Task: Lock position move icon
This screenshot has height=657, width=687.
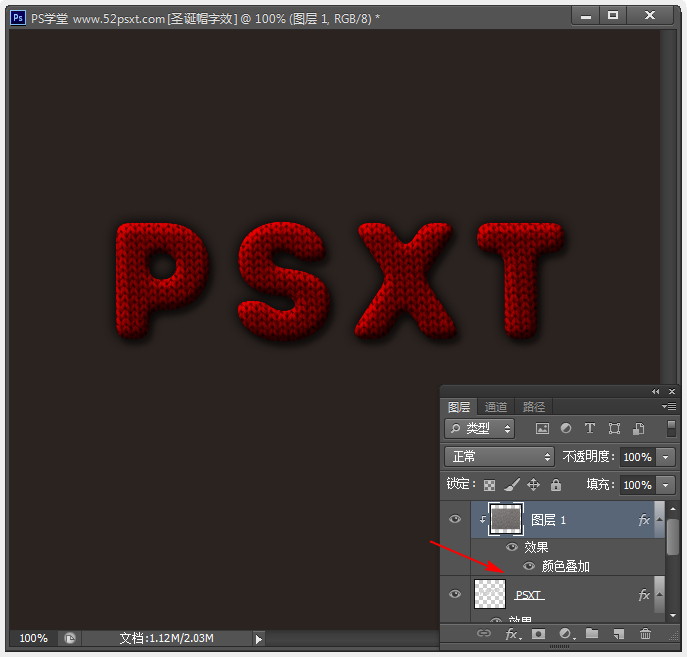Action: point(533,484)
